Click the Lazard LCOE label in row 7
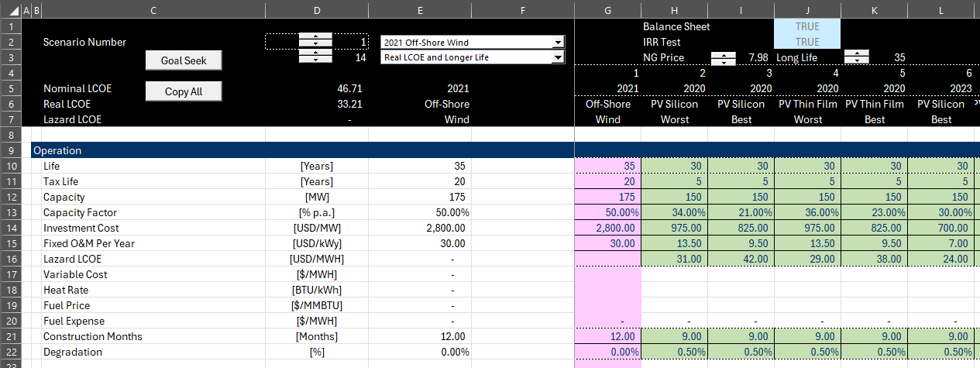Screen dimensions: 980x368 point(73,119)
